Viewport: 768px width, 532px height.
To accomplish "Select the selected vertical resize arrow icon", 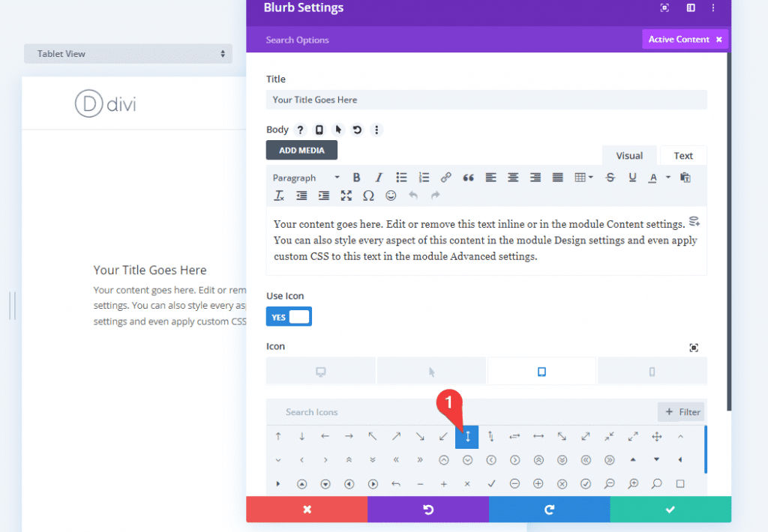I will coord(467,437).
